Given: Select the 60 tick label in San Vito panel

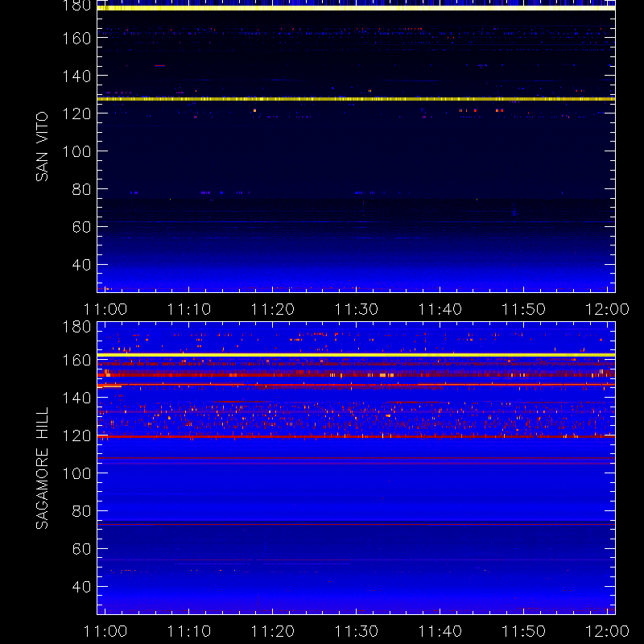Looking at the screenshot, I should pos(81,227).
